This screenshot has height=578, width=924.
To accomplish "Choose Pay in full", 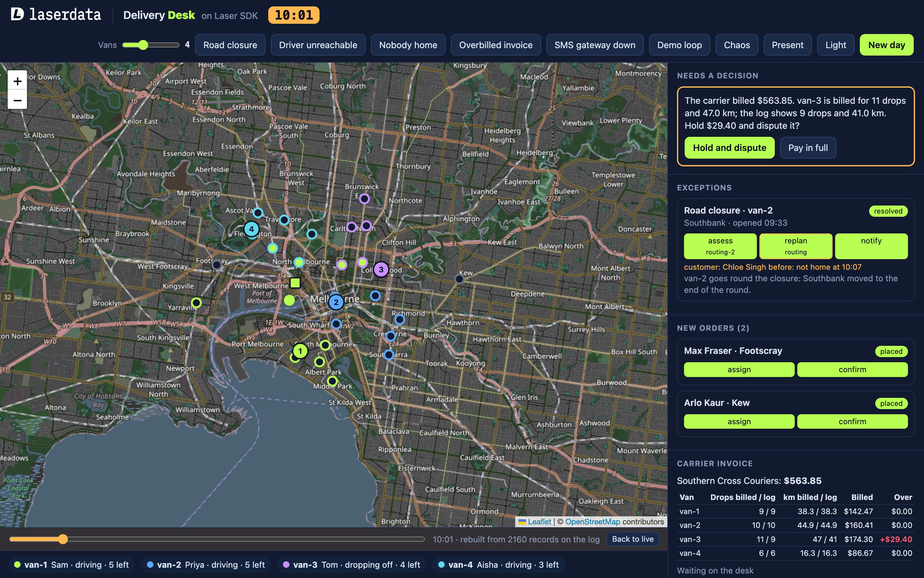I will [808, 148].
